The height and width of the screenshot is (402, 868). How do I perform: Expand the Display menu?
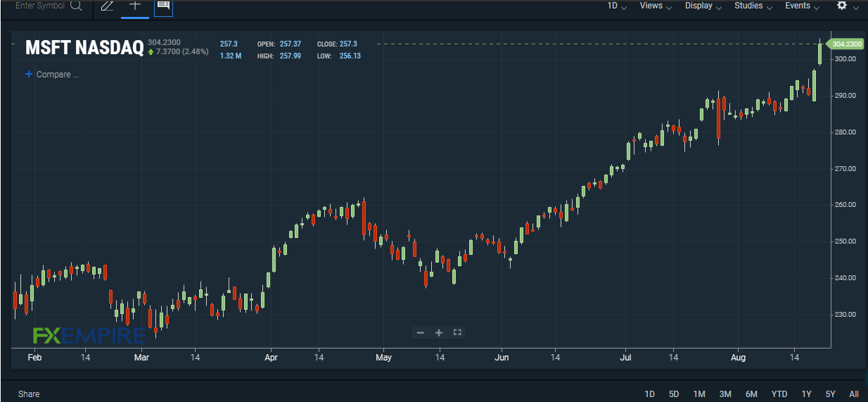click(x=703, y=6)
